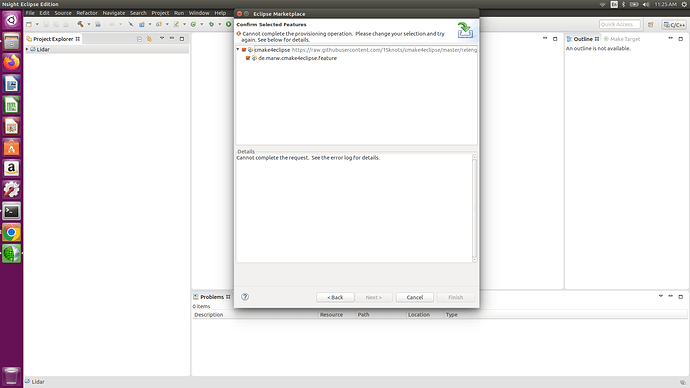Image resolution: width=690 pixels, height=388 pixels.
Task: Minimize the Project Explorer panel
Action: coord(172,39)
